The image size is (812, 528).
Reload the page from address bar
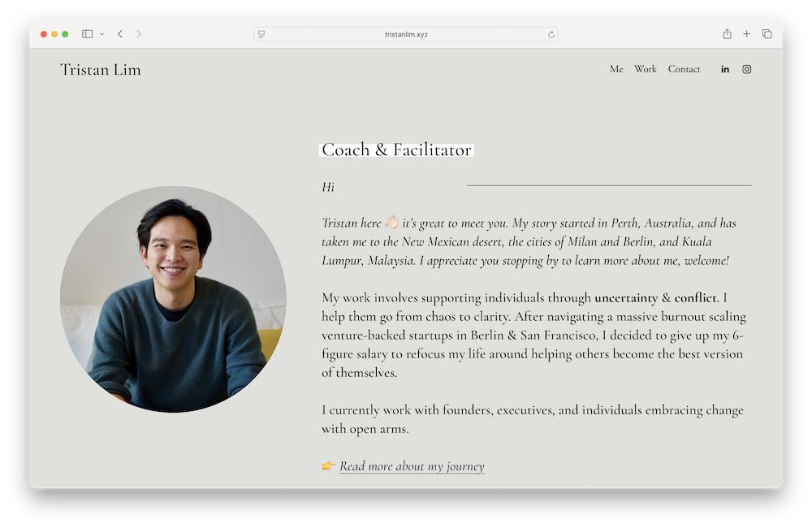click(551, 34)
